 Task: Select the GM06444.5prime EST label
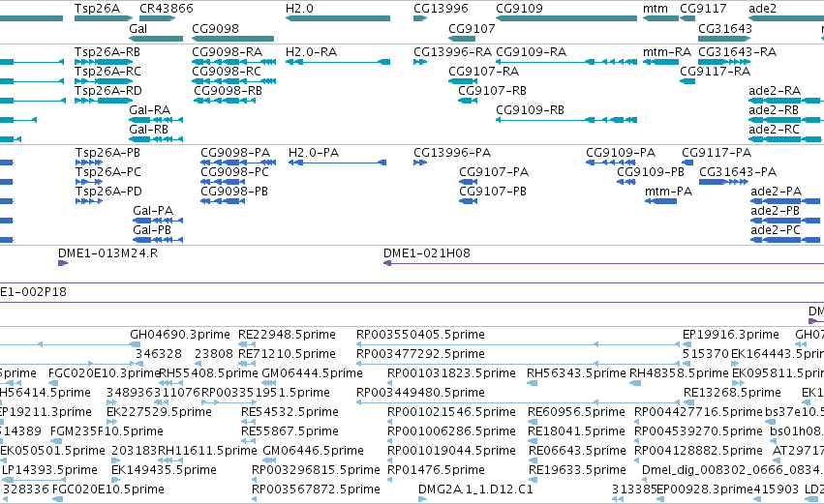312,373
